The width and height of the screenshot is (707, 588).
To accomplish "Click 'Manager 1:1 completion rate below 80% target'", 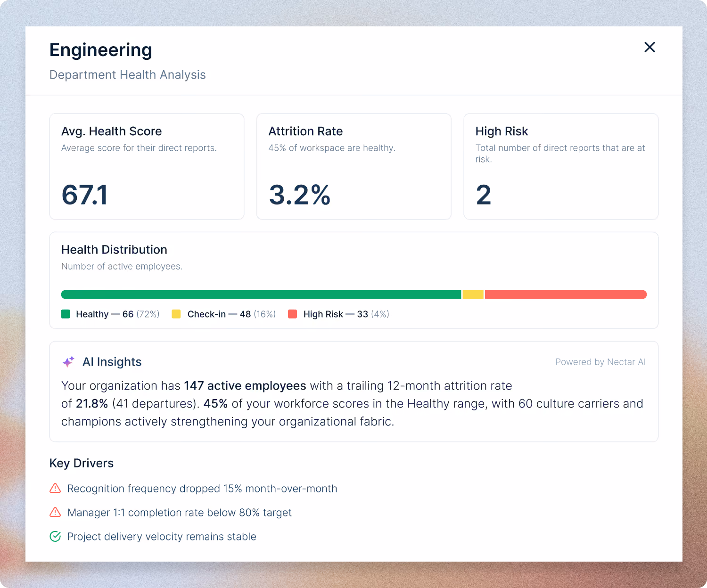I will [x=180, y=513].
